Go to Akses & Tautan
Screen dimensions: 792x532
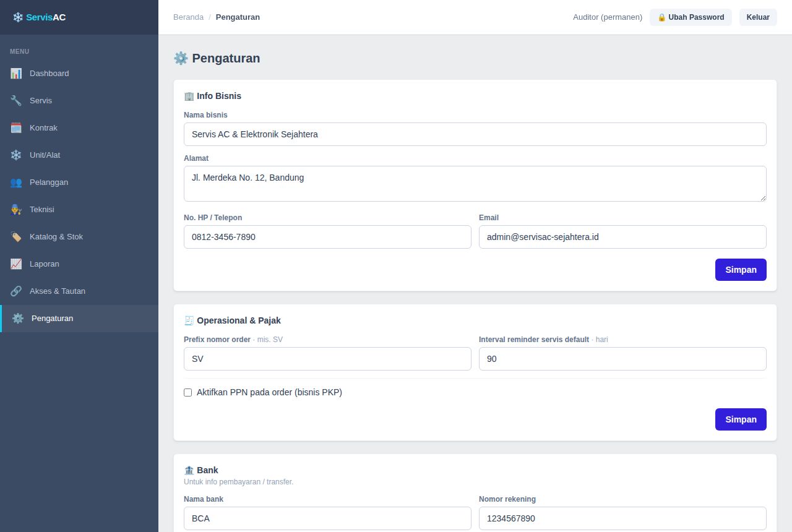pyautogui.click(x=79, y=291)
